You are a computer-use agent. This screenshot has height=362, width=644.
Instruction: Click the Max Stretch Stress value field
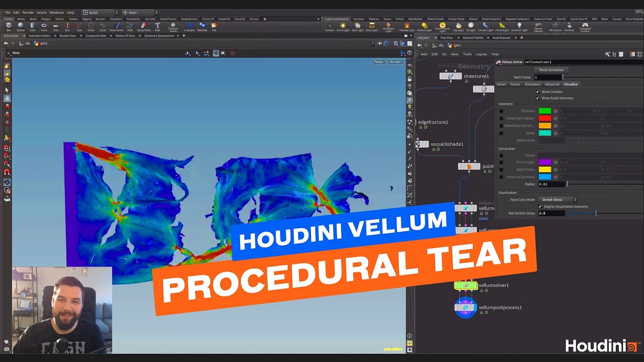[x=551, y=214]
